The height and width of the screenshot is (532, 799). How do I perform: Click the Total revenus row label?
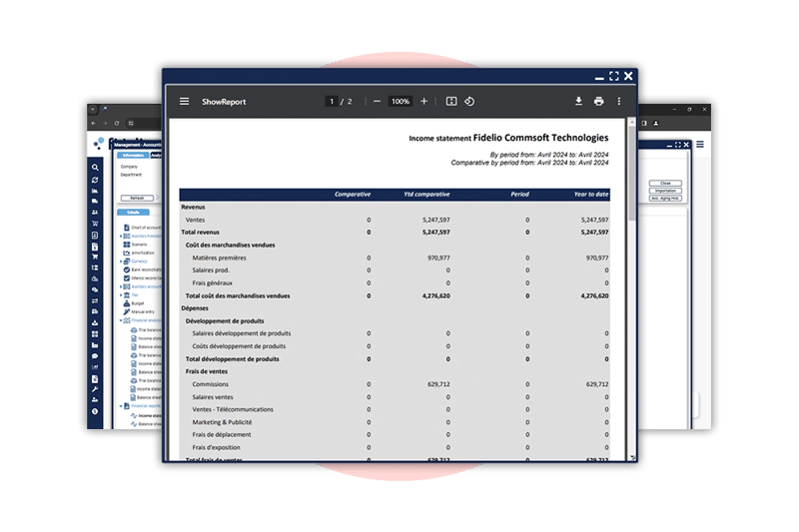pos(201,233)
